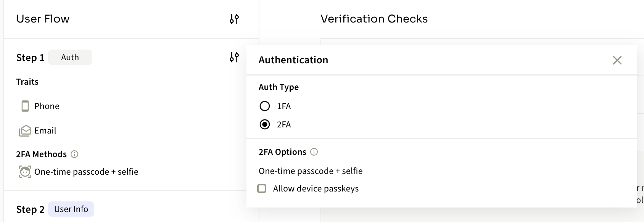The width and height of the screenshot is (644, 222).
Task: Open Step 1 settings sliders icon
Action: pos(234,58)
